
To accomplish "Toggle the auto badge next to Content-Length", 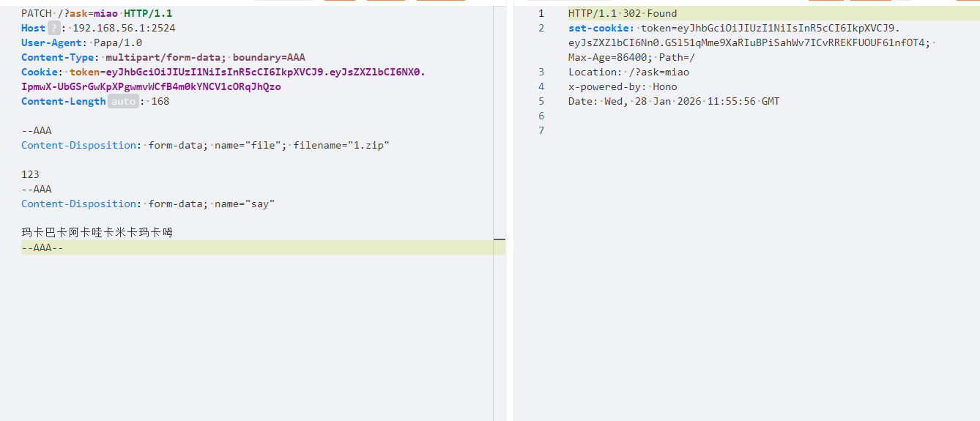I will 123,102.
